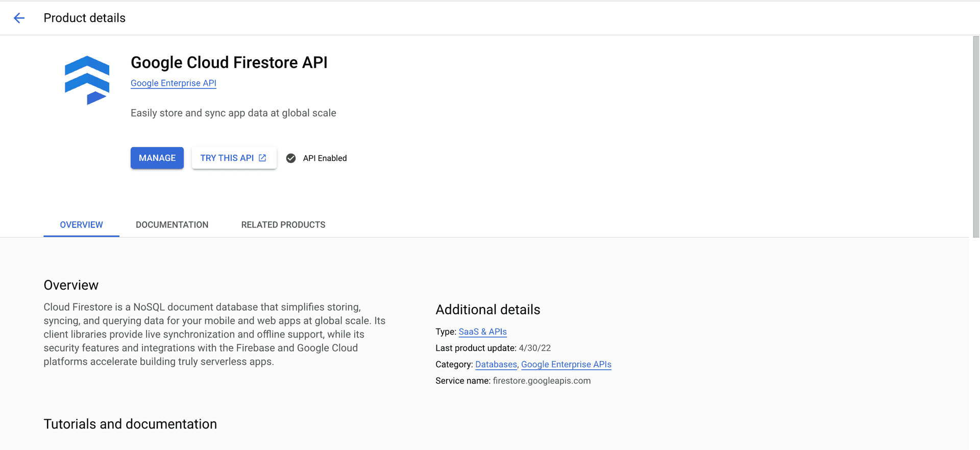Click the Tutorials and documentation heading

click(x=130, y=424)
